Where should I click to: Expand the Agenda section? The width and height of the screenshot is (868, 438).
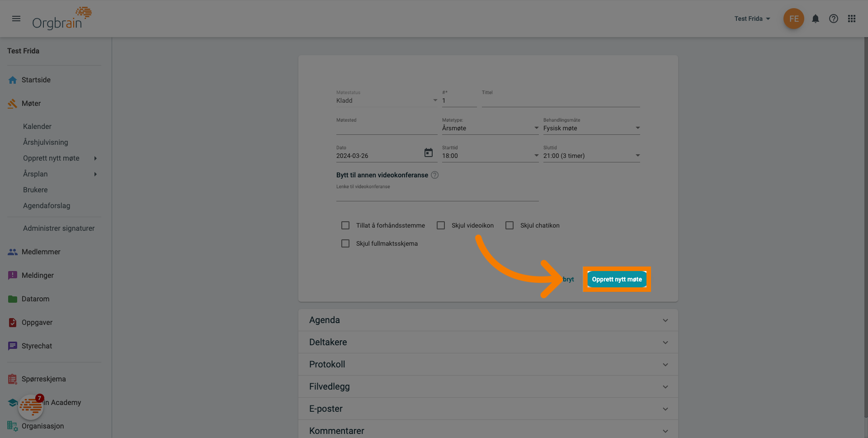488,320
